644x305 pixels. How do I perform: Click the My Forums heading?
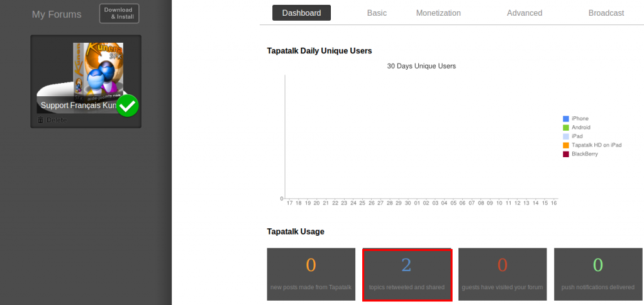[x=57, y=14]
